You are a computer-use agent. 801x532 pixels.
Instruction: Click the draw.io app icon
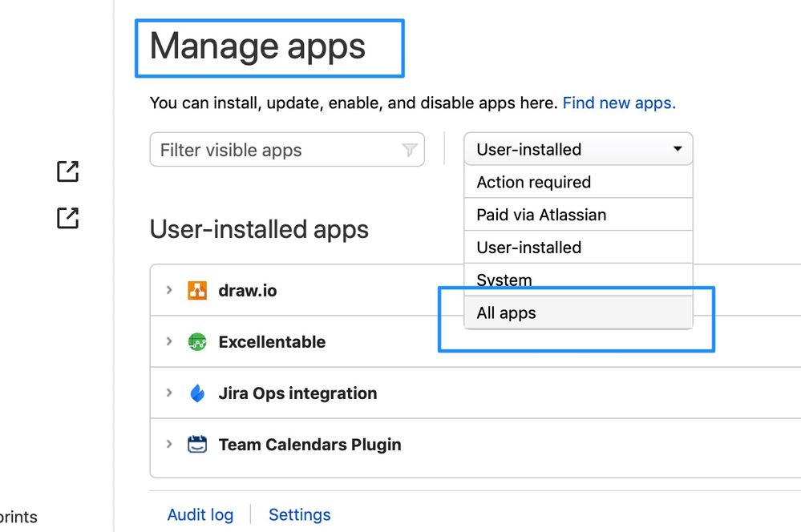coord(197,290)
